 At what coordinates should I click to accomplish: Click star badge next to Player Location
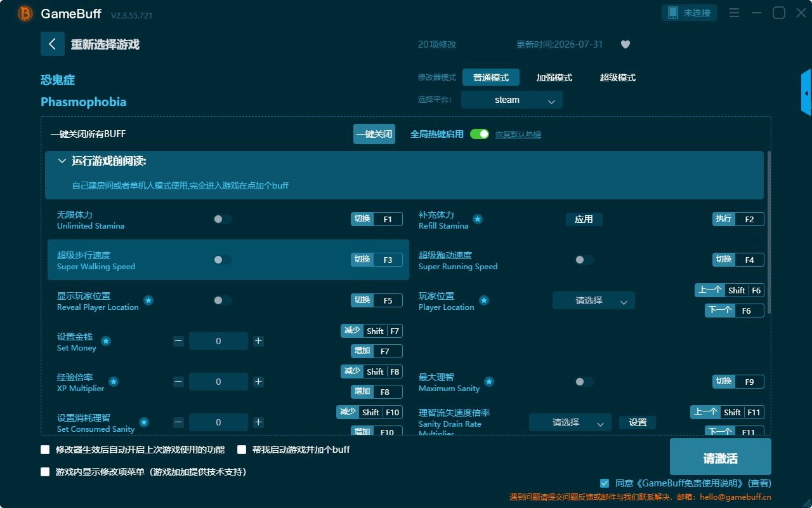pos(483,300)
